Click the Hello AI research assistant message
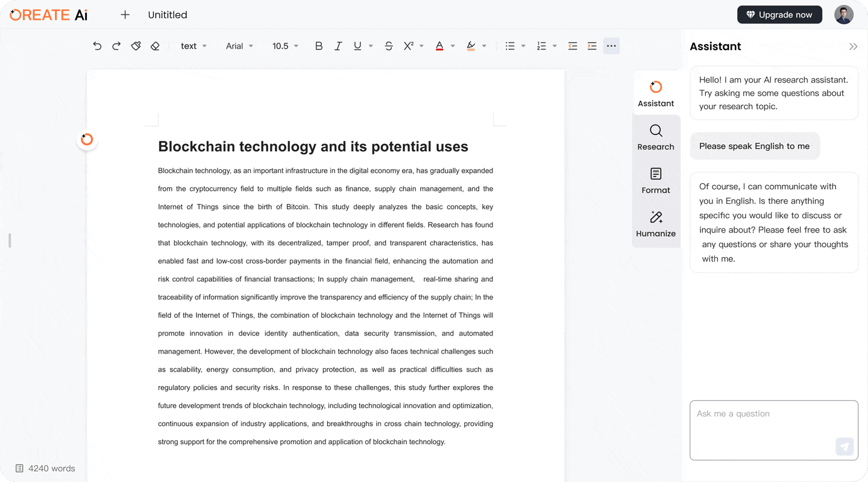Image resolution: width=868 pixels, height=482 pixels. pyautogui.click(x=774, y=93)
